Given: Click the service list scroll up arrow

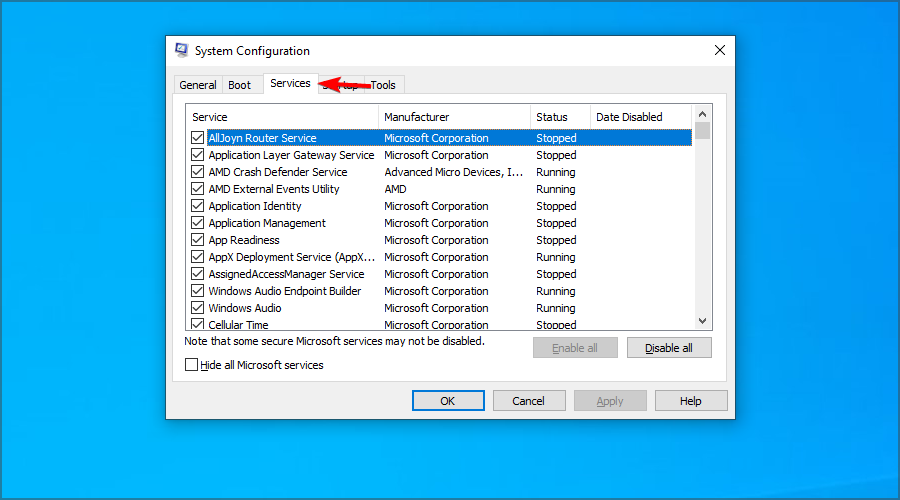Looking at the screenshot, I should click(x=703, y=114).
